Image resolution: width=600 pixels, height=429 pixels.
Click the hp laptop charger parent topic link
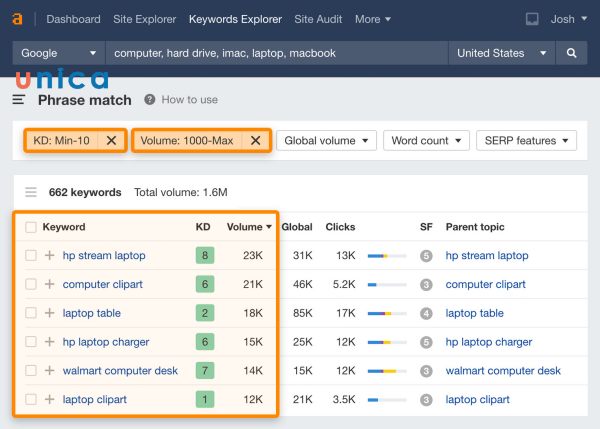point(489,342)
